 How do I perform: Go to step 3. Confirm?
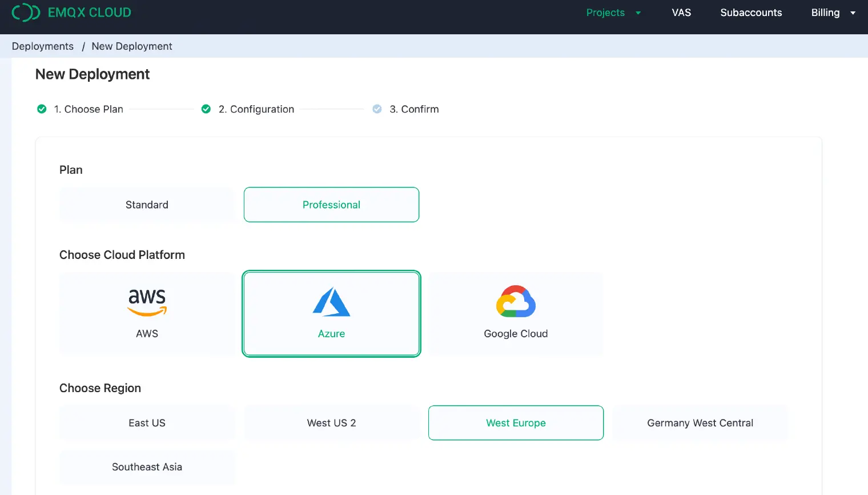point(414,109)
